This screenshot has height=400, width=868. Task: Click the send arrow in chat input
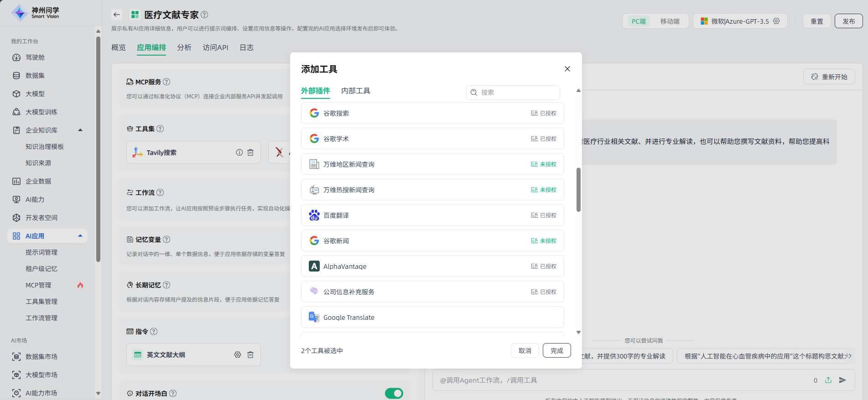click(842, 380)
